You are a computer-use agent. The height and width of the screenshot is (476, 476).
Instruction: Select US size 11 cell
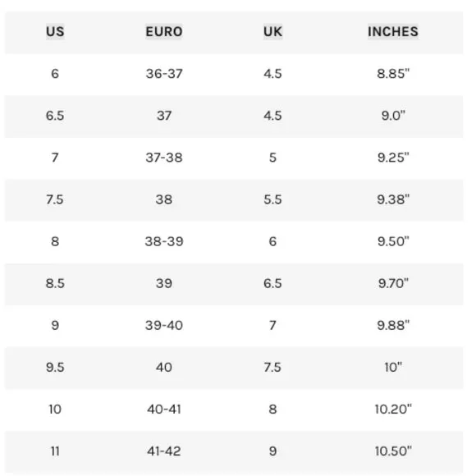[55, 451]
